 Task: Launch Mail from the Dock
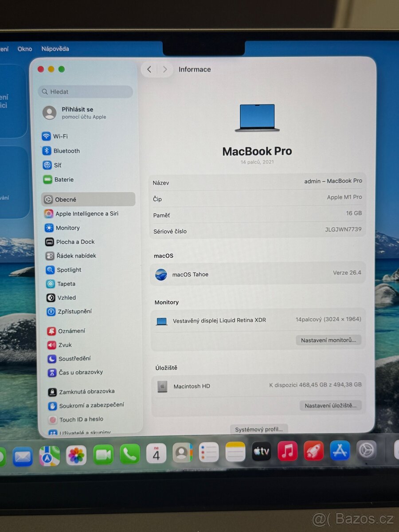click(23, 457)
